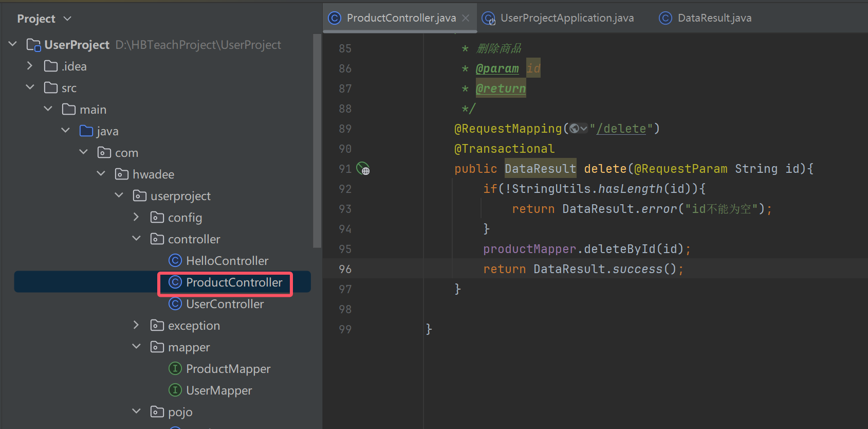Click the mapper package icon
The width and height of the screenshot is (868, 429).
[x=157, y=347]
